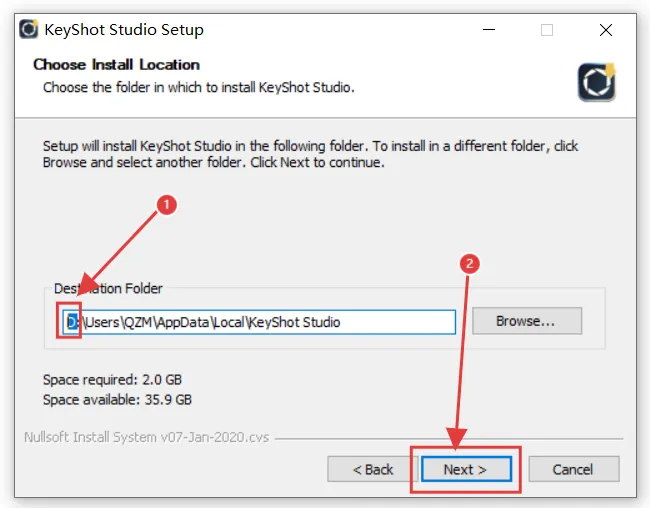This screenshot has height=508, width=650.
Task: Click the 'Nullsoft Install System v07-Jan-2020.cvs' text
Action: (x=146, y=437)
